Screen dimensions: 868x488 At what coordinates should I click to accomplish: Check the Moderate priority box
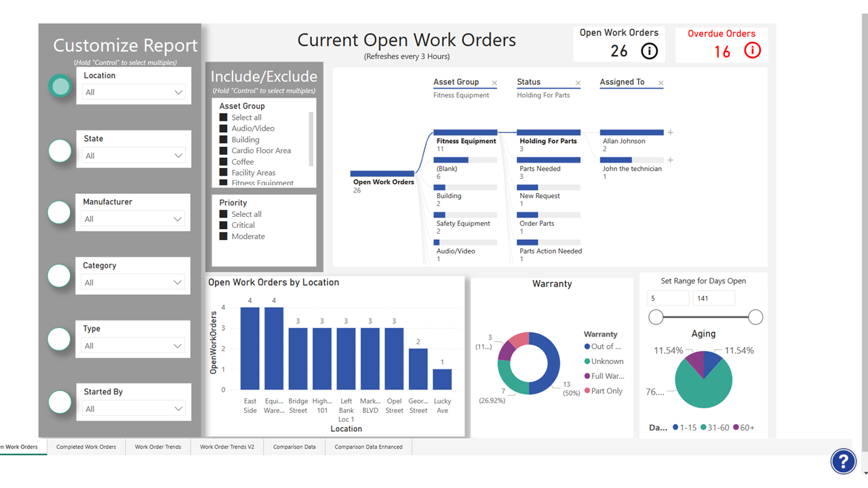(223, 237)
